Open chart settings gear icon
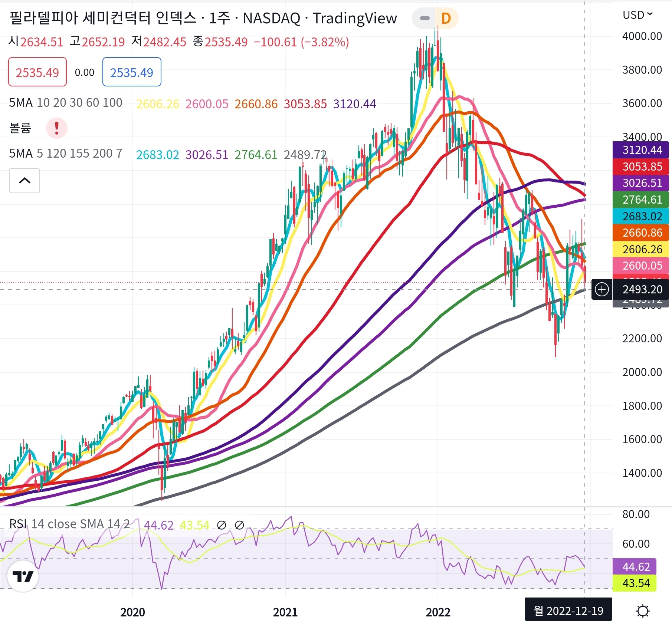The width and height of the screenshot is (672, 622). [643, 611]
